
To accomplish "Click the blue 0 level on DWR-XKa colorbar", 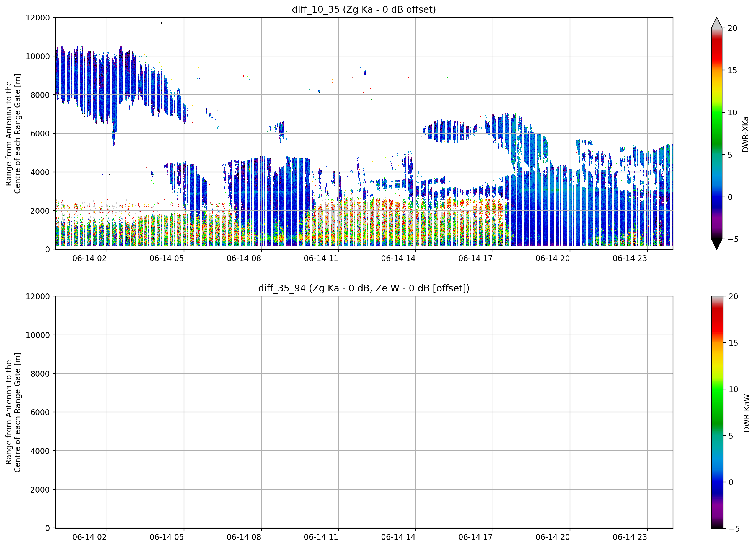I will (717, 197).
